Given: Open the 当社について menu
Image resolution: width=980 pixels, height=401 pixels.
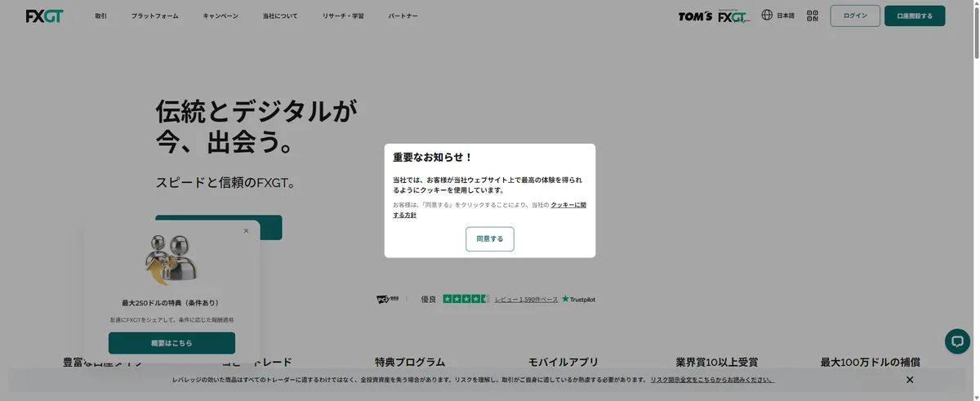Looking at the screenshot, I should pyautogui.click(x=280, y=16).
